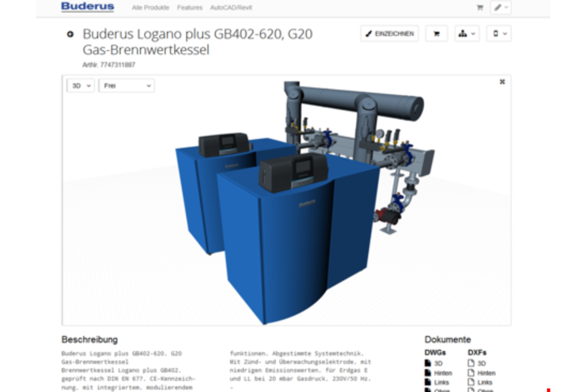Screen dimensions: 588x392
Task: Click the Buderus logo
Action: click(x=87, y=6)
